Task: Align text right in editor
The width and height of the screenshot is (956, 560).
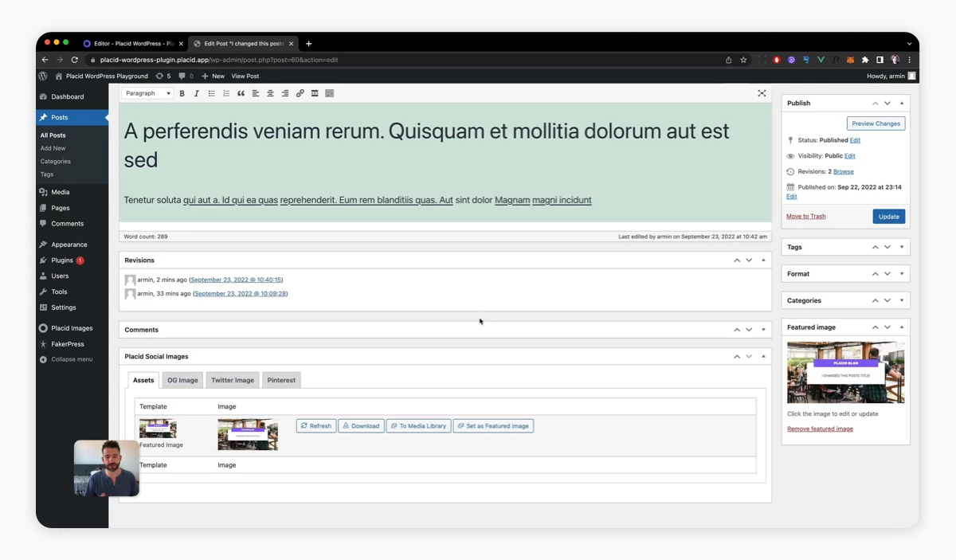Action: (285, 93)
